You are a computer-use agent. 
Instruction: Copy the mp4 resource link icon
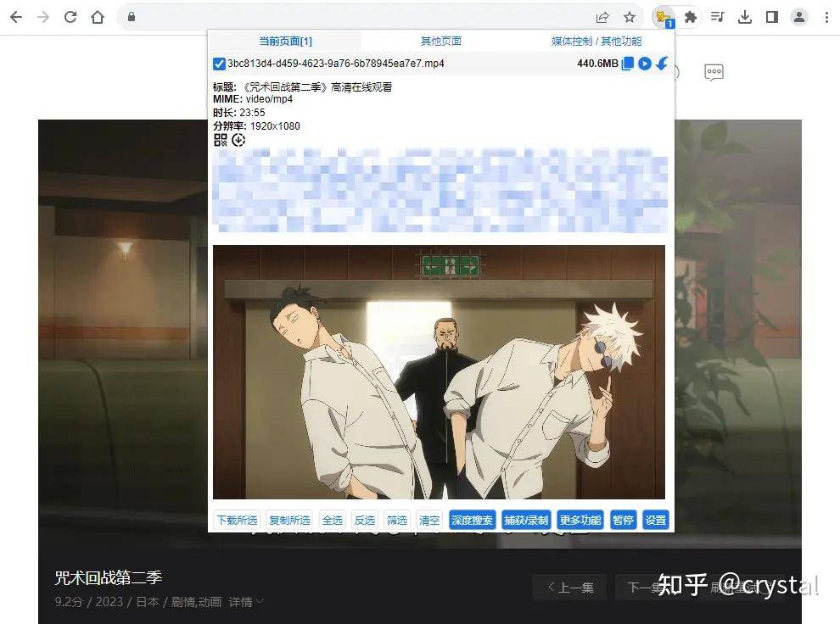pyautogui.click(x=628, y=63)
